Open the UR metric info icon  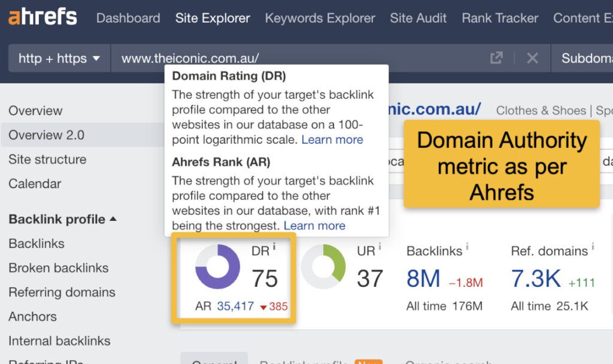click(x=379, y=248)
